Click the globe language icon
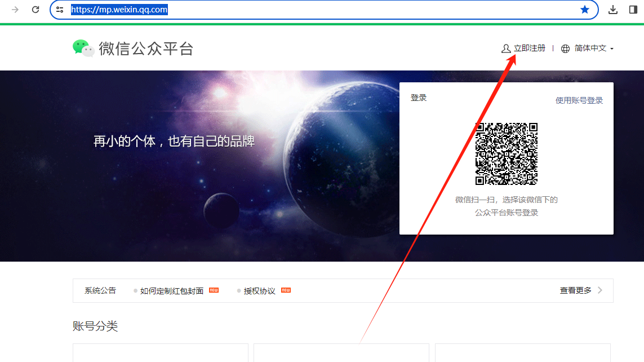This screenshot has width=644, height=362. coord(566,49)
